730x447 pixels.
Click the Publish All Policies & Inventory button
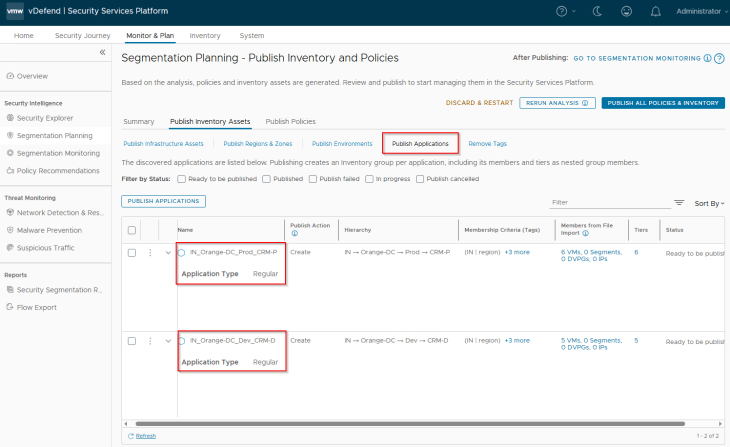tap(663, 102)
